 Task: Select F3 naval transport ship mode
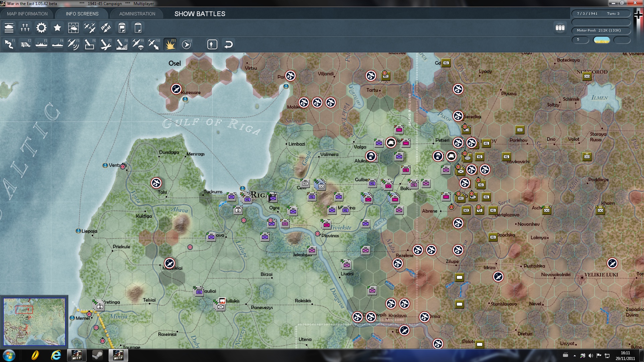(x=41, y=44)
